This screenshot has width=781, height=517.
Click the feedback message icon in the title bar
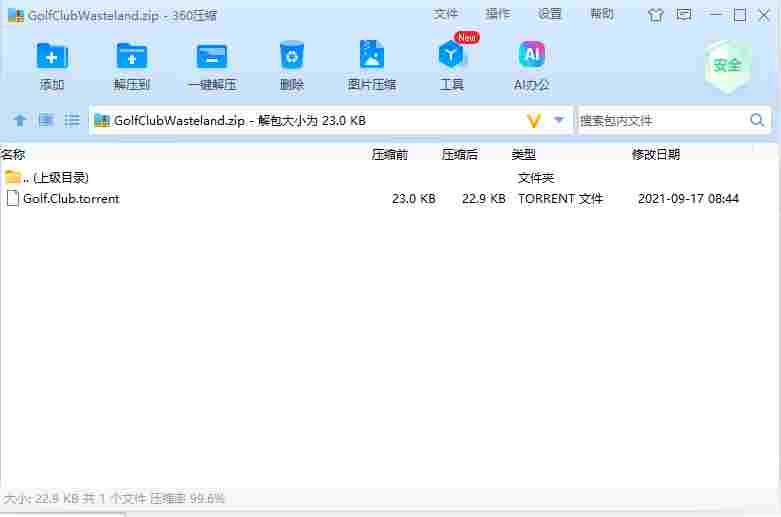point(684,15)
